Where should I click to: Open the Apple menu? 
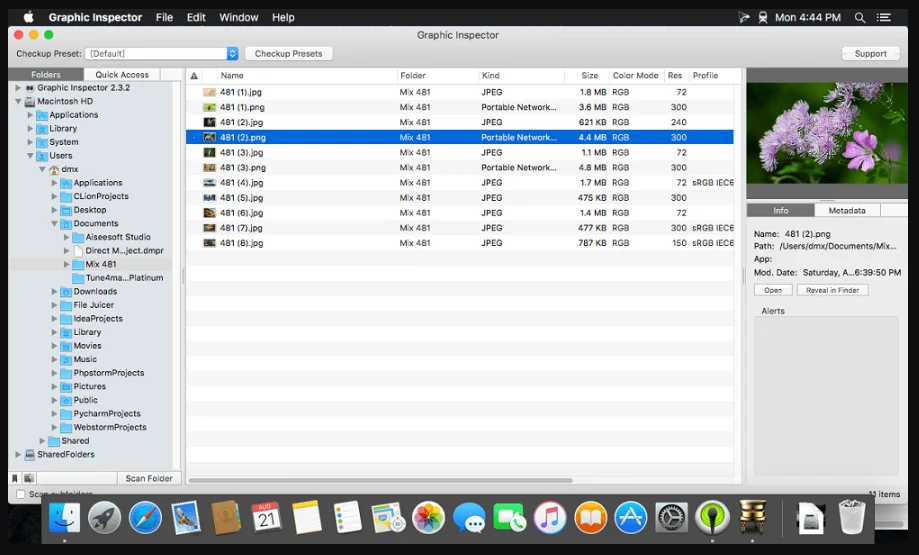click(28, 18)
